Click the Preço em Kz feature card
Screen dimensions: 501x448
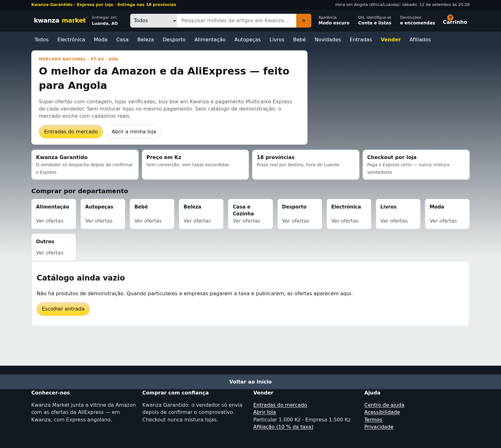[195, 165]
